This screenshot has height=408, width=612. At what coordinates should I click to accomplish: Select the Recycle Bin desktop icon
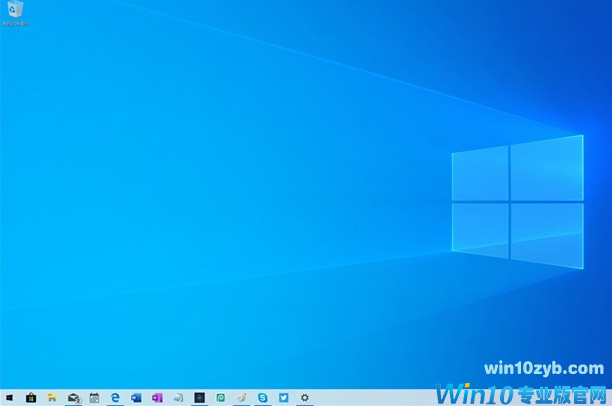(15, 14)
